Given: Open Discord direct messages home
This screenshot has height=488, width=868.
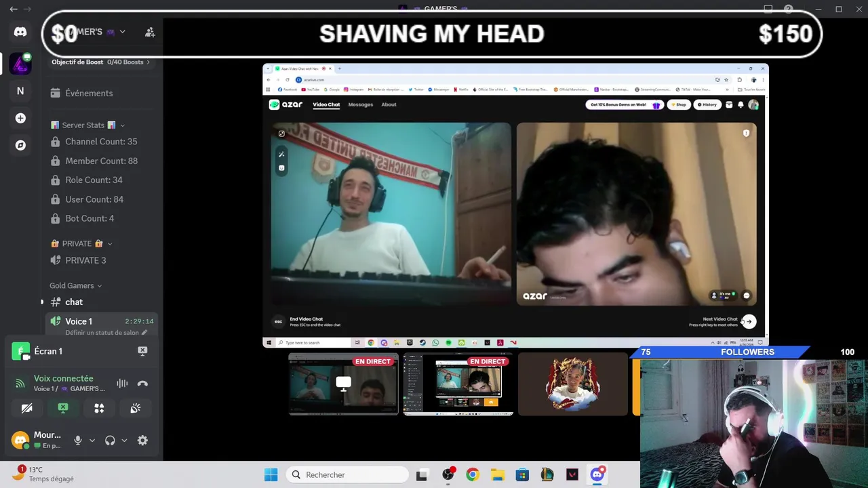Looking at the screenshot, I should click(x=20, y=32).
